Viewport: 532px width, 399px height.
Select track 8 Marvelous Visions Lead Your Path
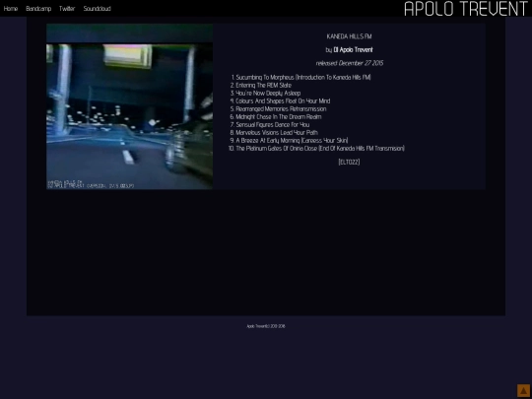point(277,133)
